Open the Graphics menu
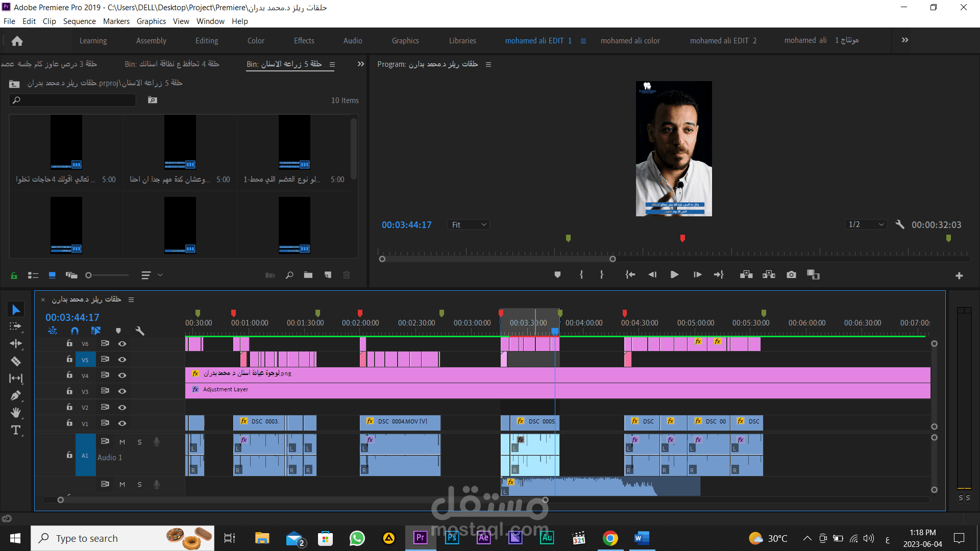 tap(151, 21)
